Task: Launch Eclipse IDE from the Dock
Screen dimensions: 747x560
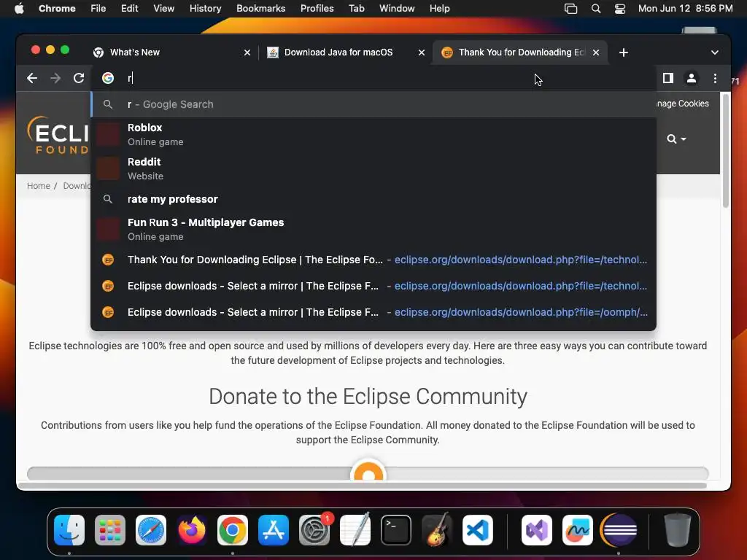Action: (619, 530)
